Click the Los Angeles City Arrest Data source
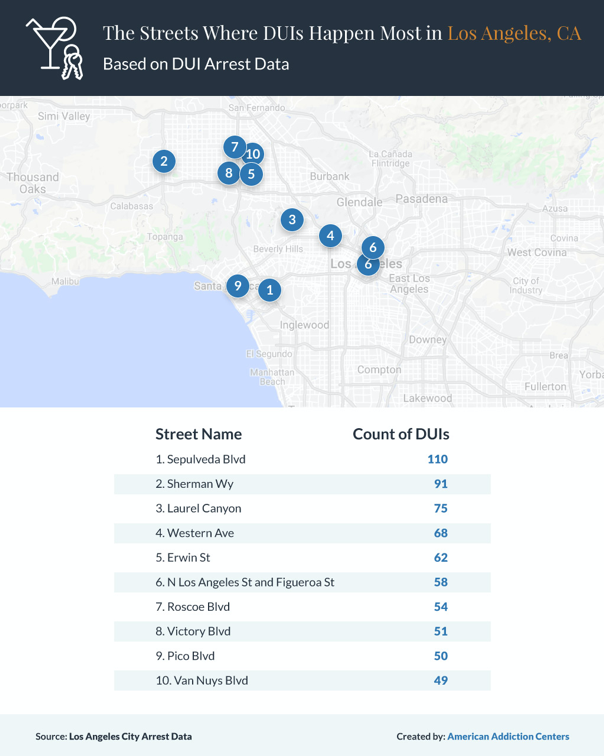The image size is (604, 756). tap(130, 736)
